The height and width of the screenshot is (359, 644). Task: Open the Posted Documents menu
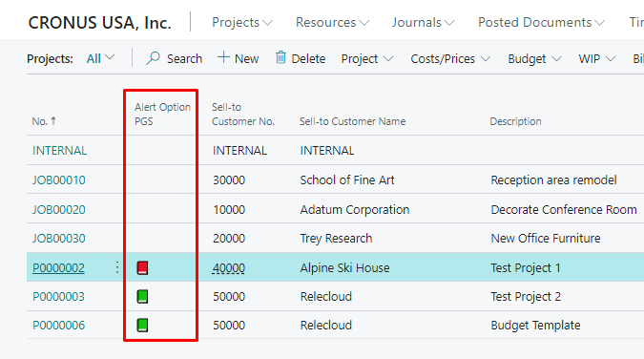[x=541, y=22]
